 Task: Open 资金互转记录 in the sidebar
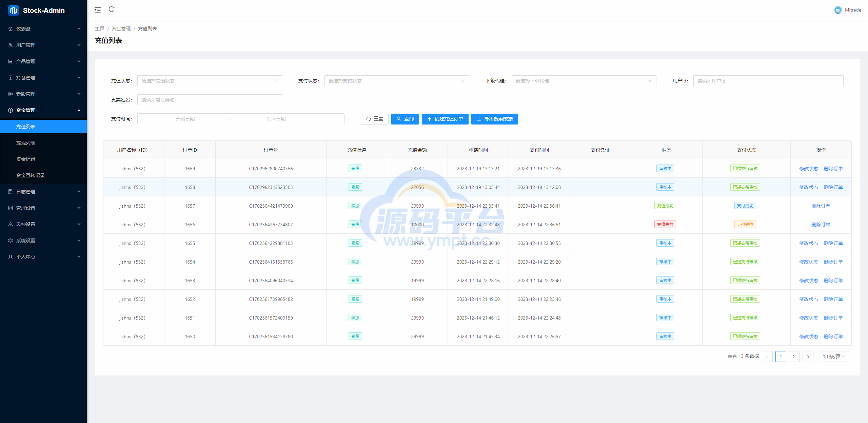click(x=31, y=175)
